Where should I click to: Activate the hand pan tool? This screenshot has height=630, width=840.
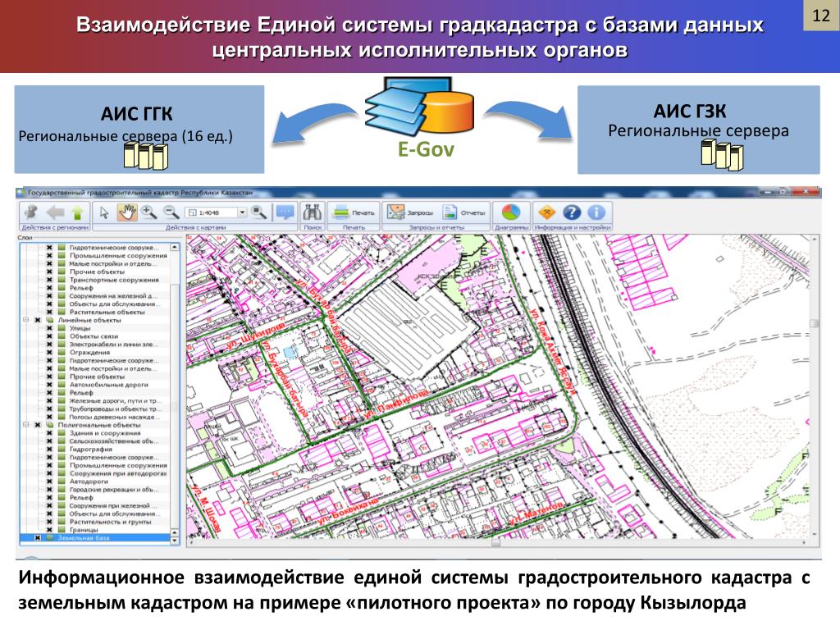click(127, 212)
